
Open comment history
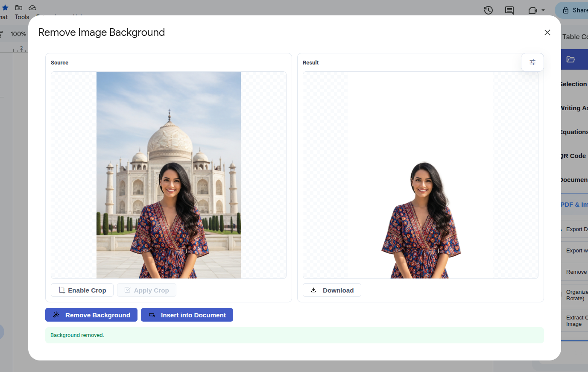[x=509, y=10]
